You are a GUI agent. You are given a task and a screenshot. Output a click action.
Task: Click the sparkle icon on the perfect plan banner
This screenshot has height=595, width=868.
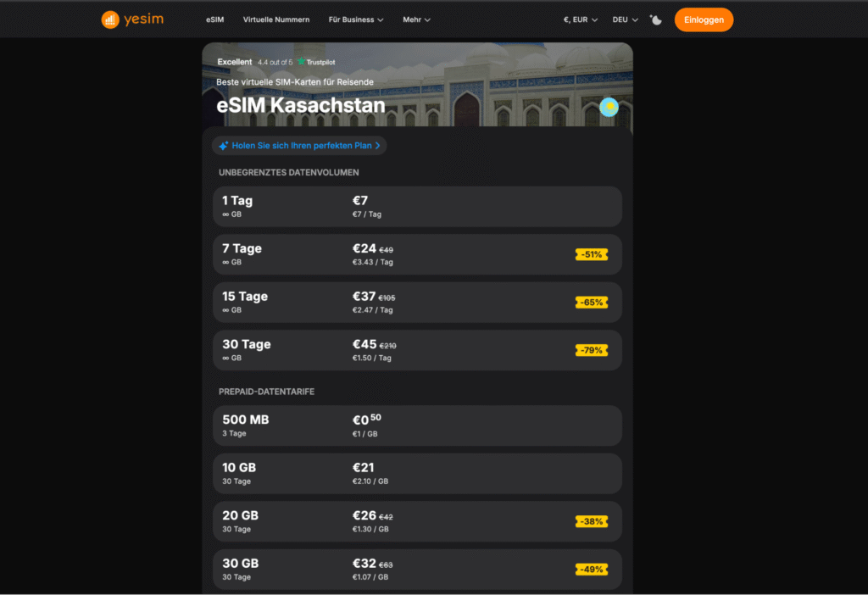click(x=224, y=145)
